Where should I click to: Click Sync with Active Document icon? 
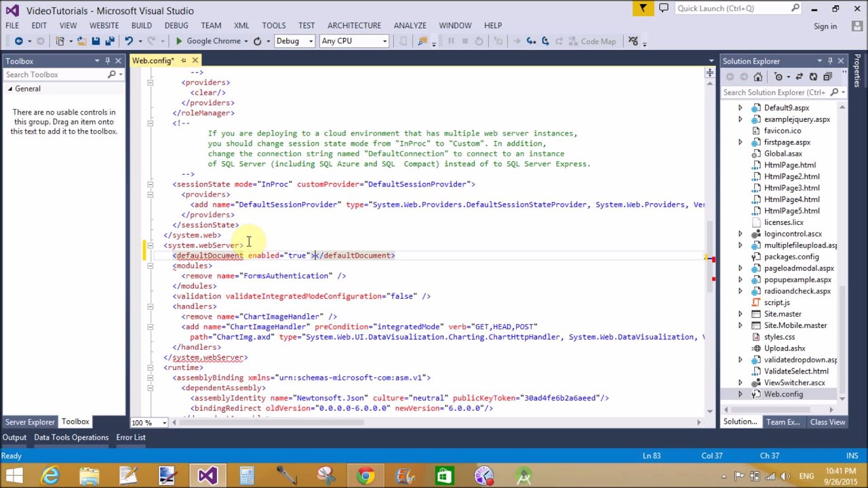tap(799, 77)
